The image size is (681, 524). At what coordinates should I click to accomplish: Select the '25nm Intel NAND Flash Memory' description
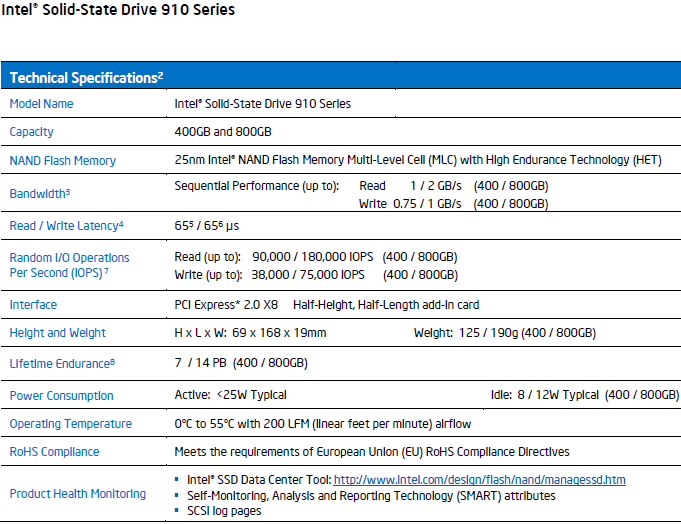(x=418, y=160)
